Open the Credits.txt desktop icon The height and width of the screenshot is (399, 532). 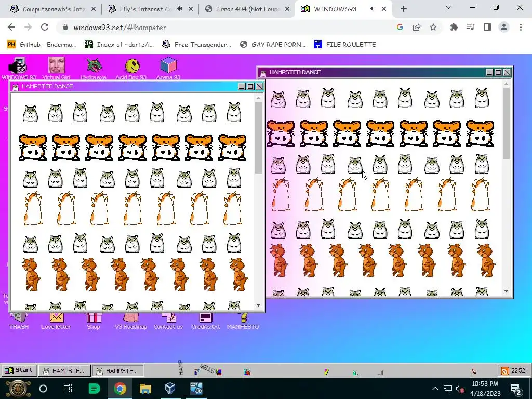click(206, 321)
